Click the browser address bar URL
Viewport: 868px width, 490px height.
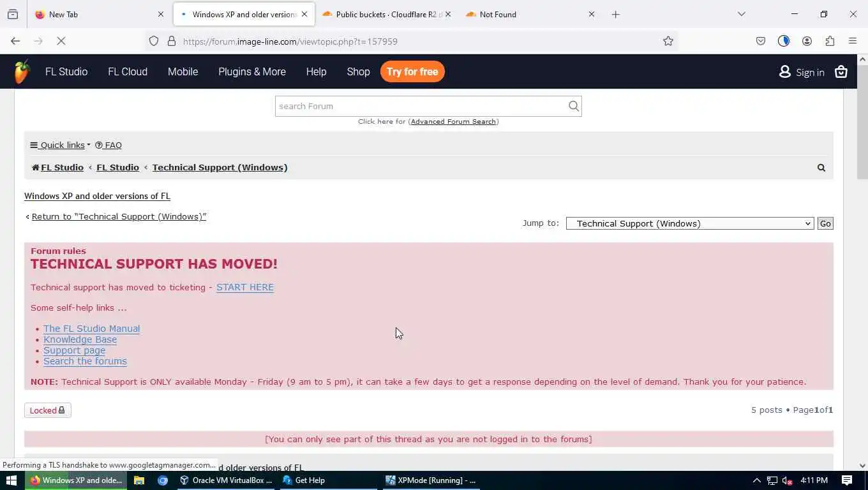(290, 41)
